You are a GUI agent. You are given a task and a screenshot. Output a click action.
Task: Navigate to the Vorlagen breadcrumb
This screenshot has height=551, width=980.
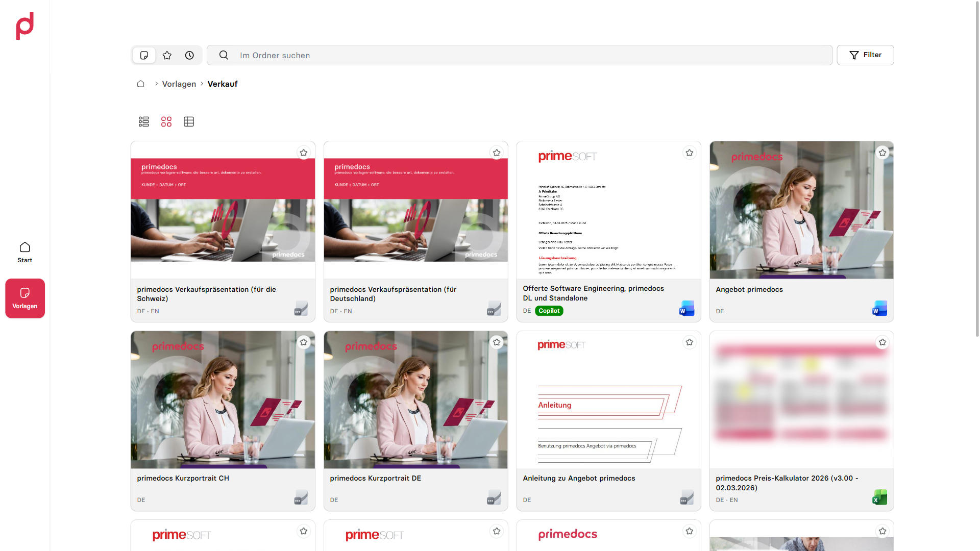click(179, 84)
